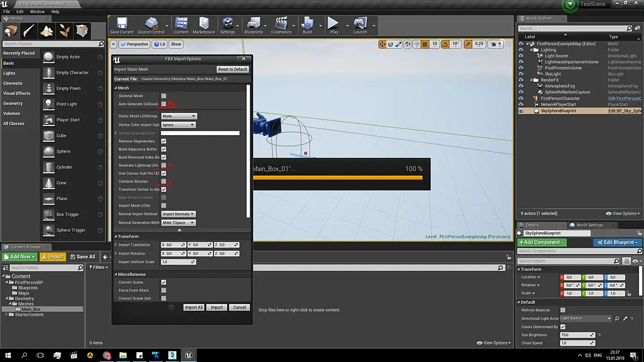This screenshot has height=362, width=644.
Task: Click the Blueprints toolbar icon
Action: pyautogui.click(x=254, y=25)
